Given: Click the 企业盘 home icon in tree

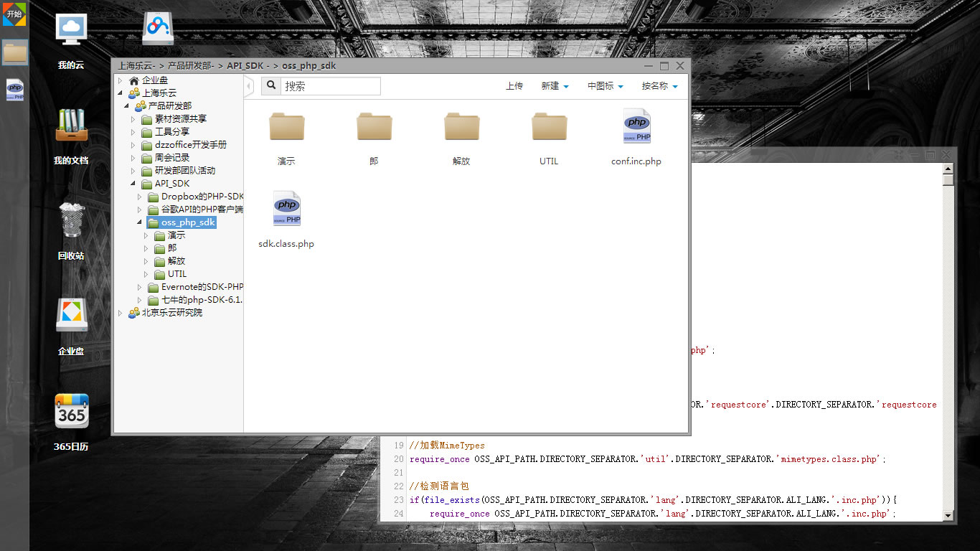Looking at the screenshot, I should pos(133,80).
